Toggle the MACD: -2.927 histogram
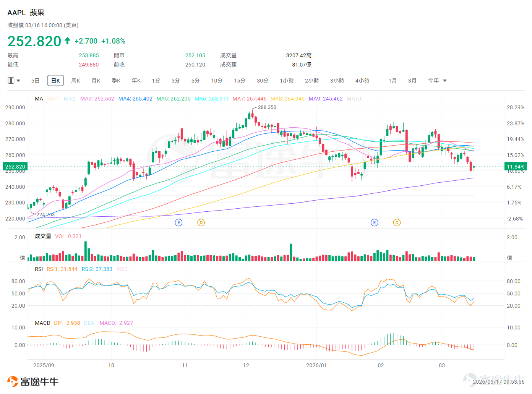 pyautogui.click(x=116, y=323)
